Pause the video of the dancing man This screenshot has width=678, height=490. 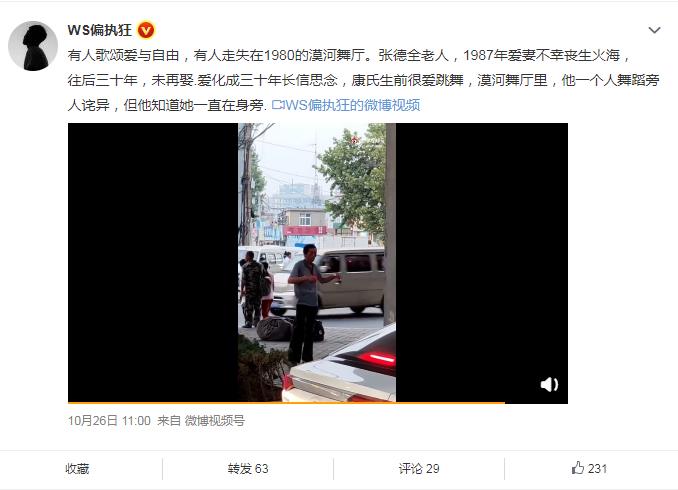317,263
